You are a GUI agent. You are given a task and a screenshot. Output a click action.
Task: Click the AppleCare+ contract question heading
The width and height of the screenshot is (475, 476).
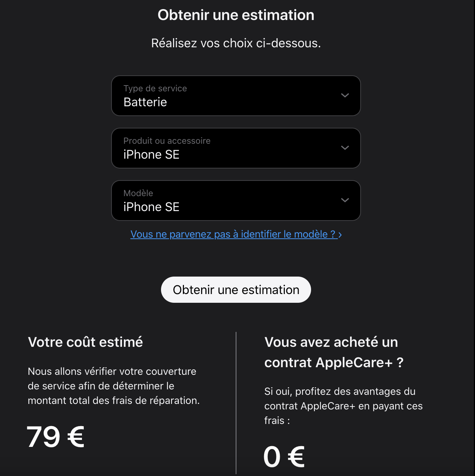(x=334, y=352)
